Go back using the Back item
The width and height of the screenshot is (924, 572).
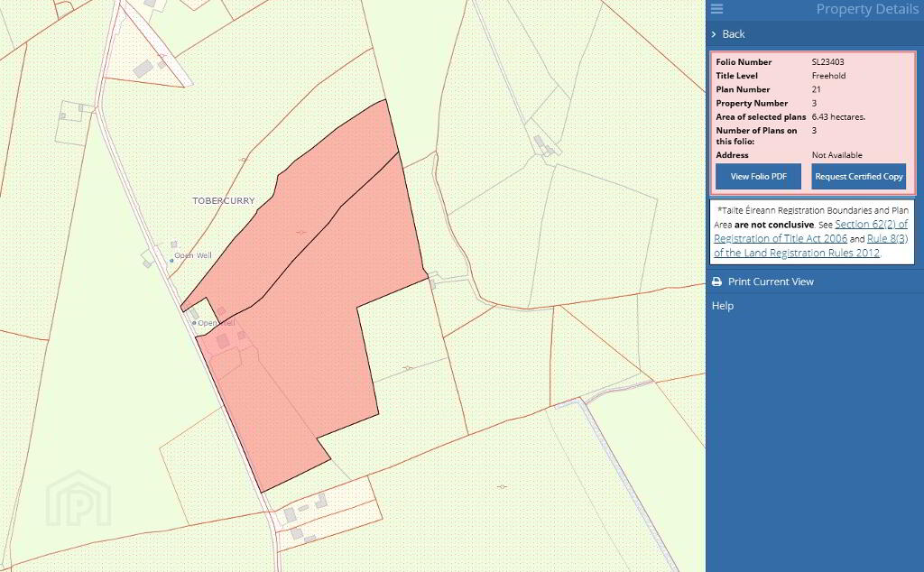[x=734, y=34]
